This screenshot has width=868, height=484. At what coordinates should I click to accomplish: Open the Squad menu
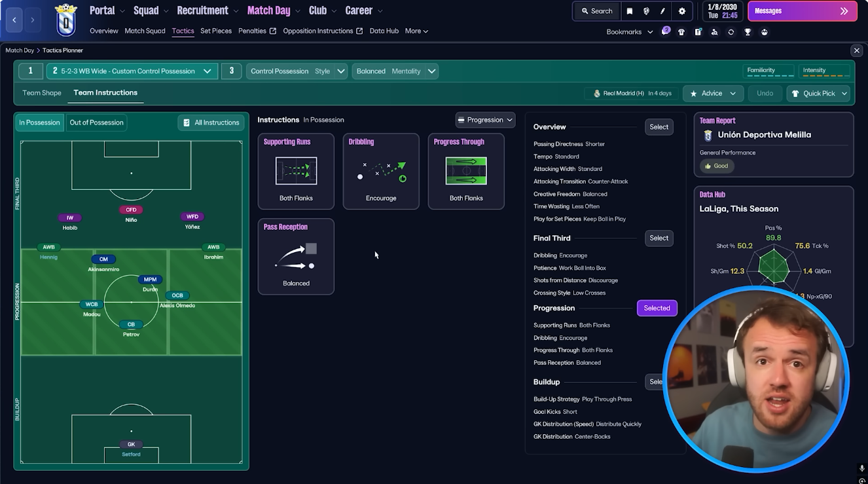[x=151, y=10]
